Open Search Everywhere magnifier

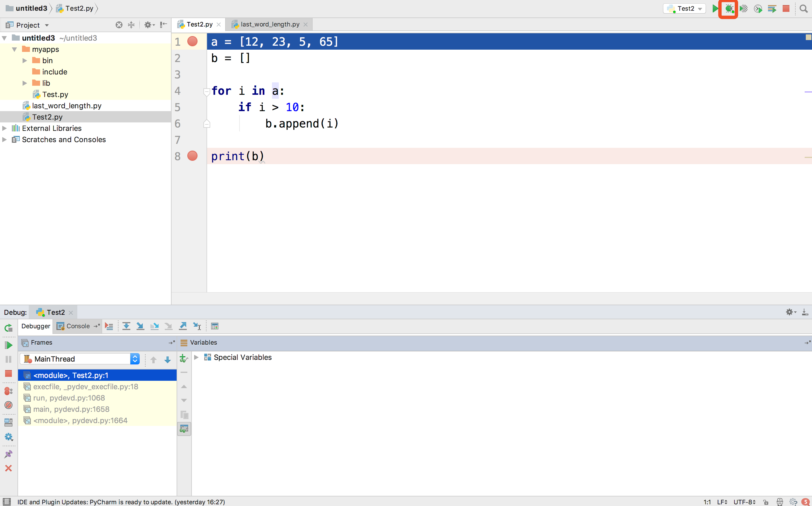click(x=803, y=9)
